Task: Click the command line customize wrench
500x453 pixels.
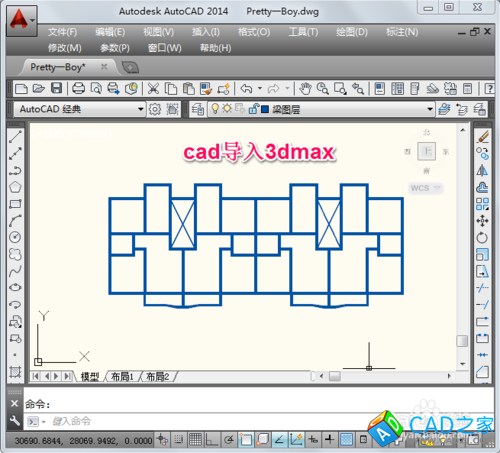Action: (14, 421)
